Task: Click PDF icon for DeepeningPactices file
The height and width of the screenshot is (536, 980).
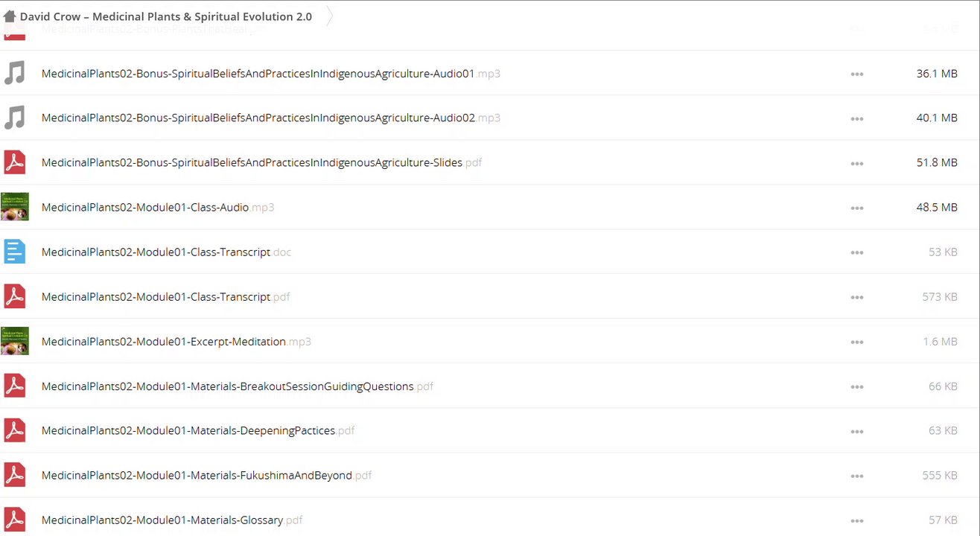Action: (x=15, y=430)
